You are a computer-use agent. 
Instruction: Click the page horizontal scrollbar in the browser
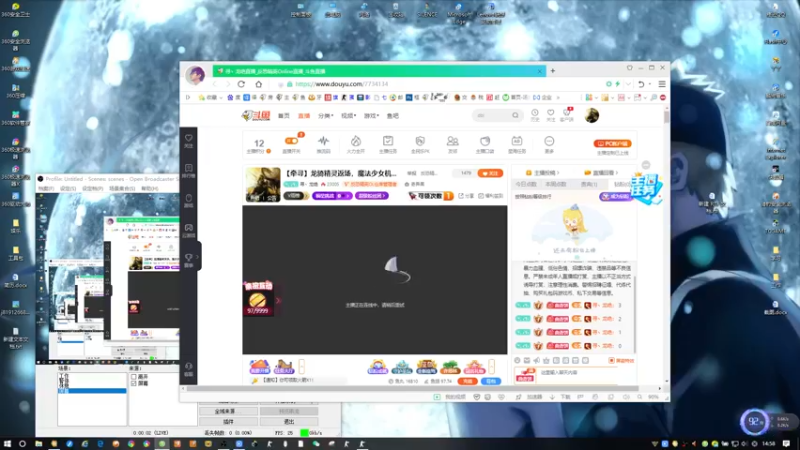(412, 388)
